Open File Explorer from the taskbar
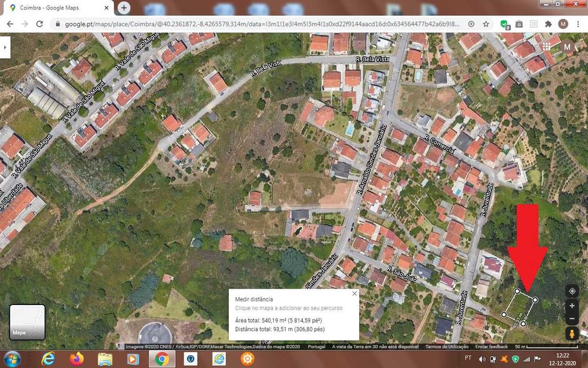The height and width of the screenshot is (368, 588). point(105,359)
